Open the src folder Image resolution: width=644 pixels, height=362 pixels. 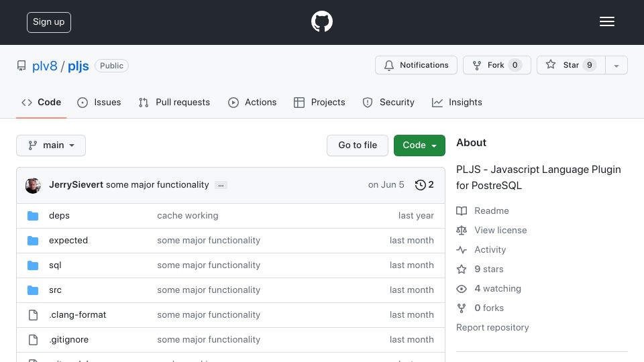[55, 290]
